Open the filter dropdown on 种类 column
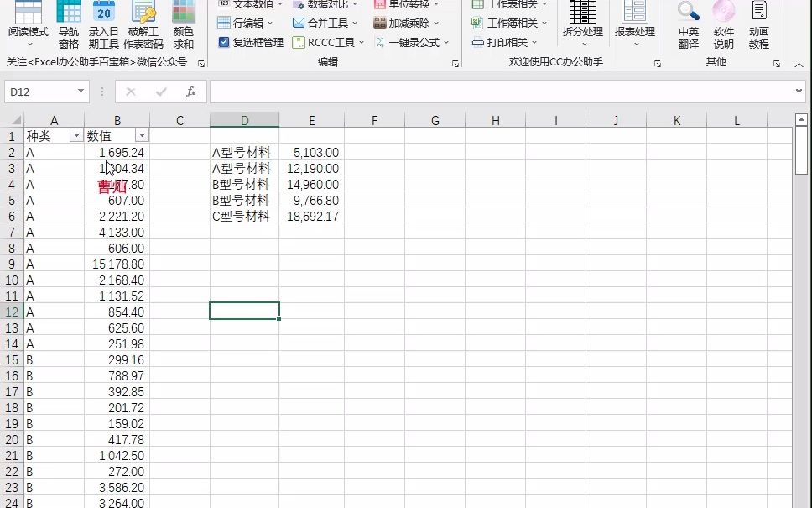 75,134
